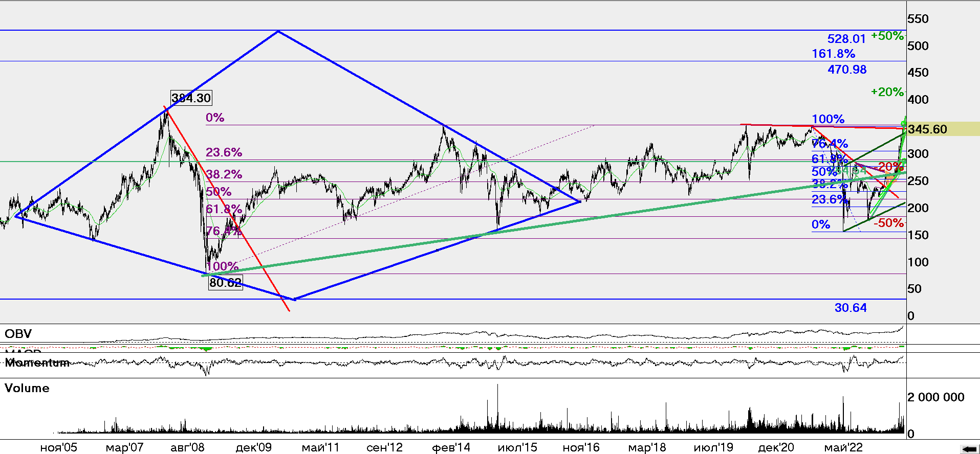Click the 550 price axis value

click(918, 19)
